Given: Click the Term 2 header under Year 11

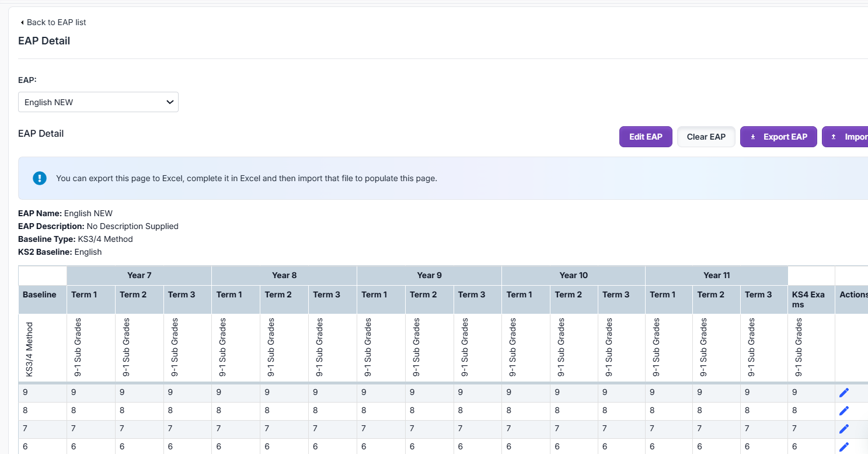Looking at the screenshot, I should (717, 300).
